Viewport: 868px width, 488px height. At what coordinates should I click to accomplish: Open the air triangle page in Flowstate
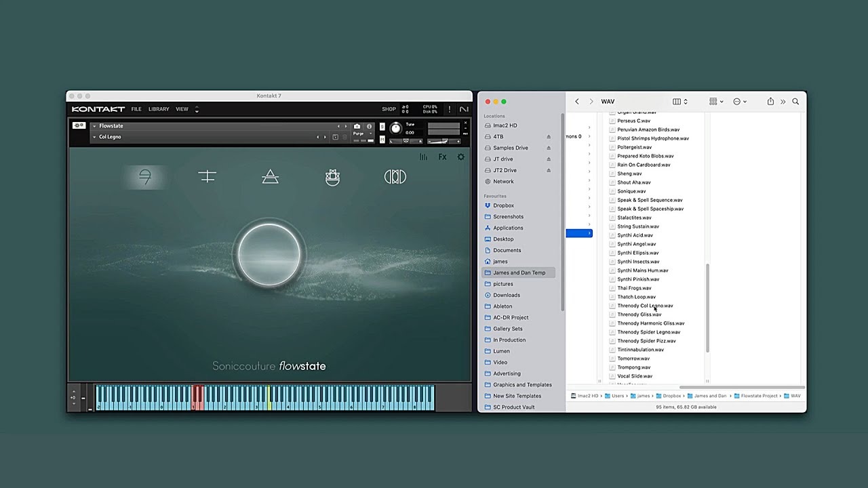pyautogui.click(x=269, y=176)
